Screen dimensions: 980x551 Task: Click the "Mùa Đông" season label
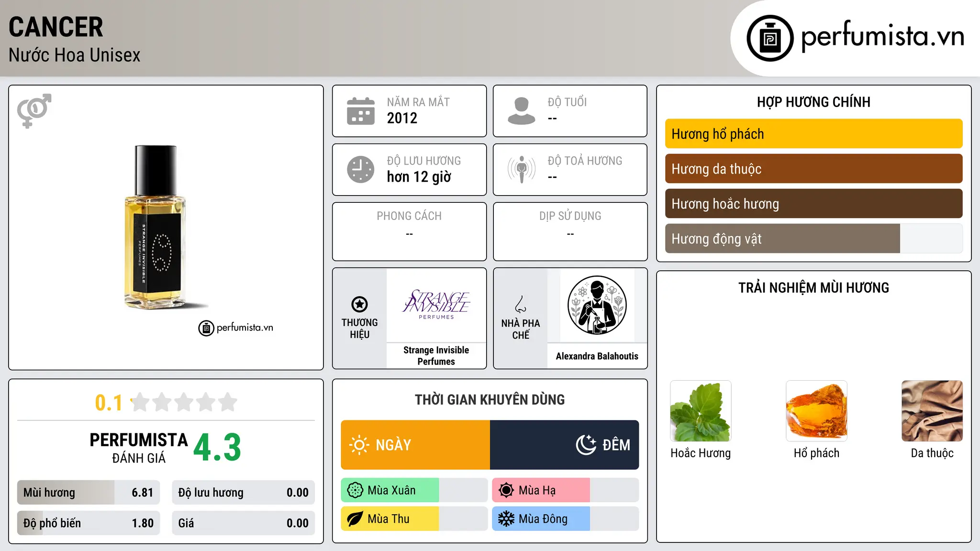click(543, 519)
